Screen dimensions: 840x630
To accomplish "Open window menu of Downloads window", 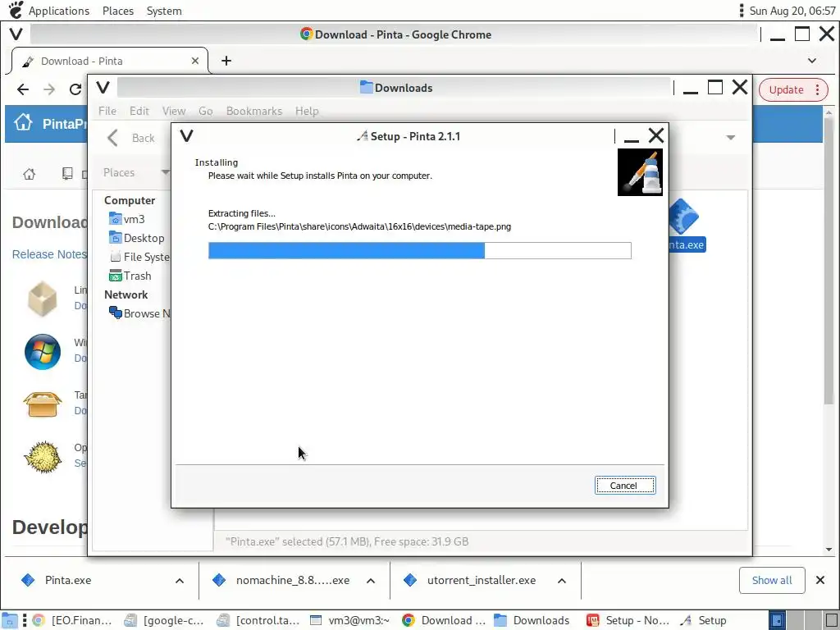I will point(103,87).
